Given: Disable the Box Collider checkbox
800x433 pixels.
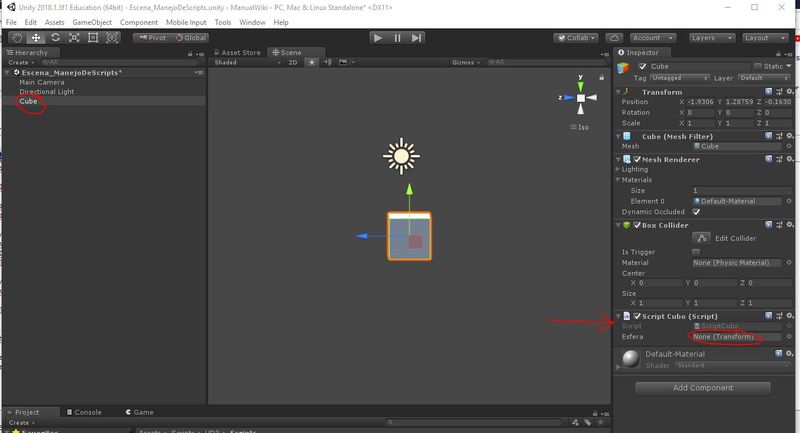Looking at the screenshot, I should [637, 225].
